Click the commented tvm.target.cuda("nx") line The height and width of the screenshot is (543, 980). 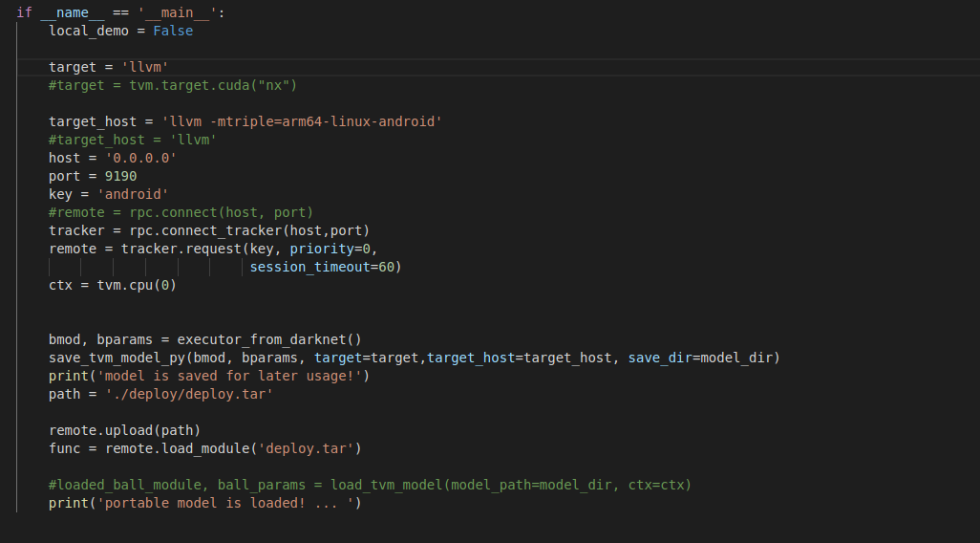(x=173, y=85)
